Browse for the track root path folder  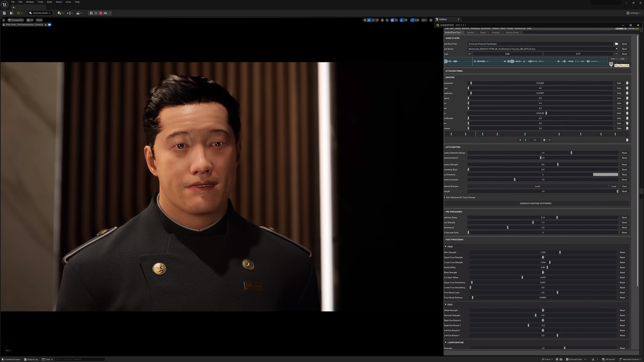[616, 44]
